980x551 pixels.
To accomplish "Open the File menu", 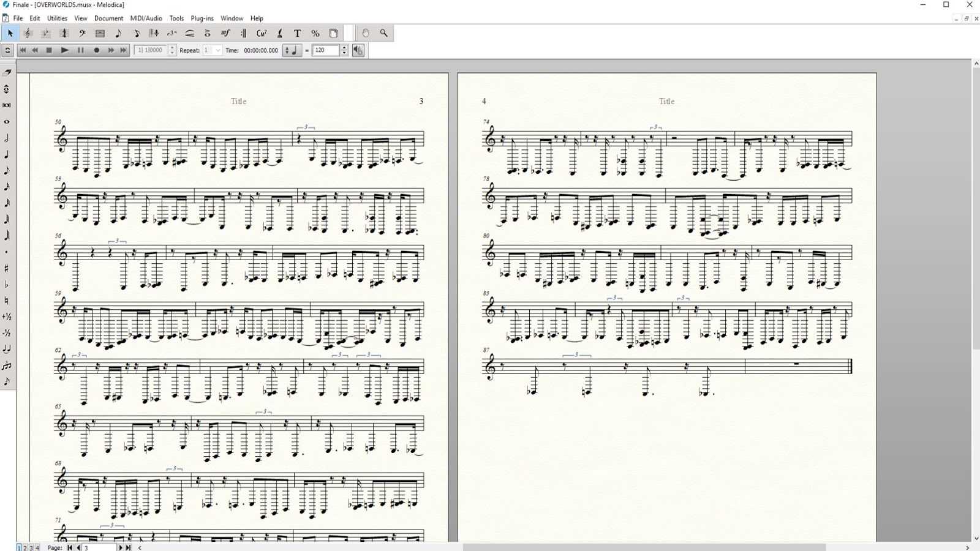I will 18,18.
